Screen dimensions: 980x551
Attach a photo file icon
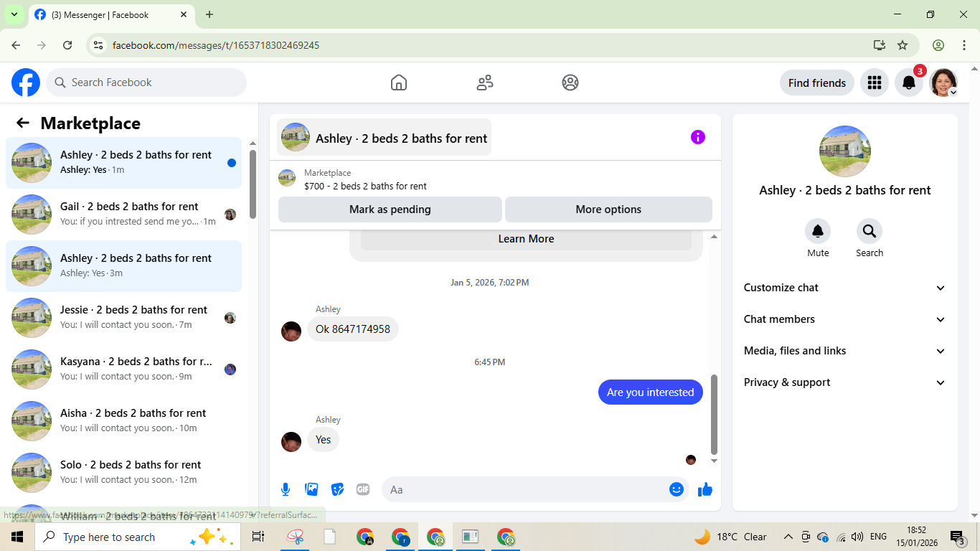(311, 489)
